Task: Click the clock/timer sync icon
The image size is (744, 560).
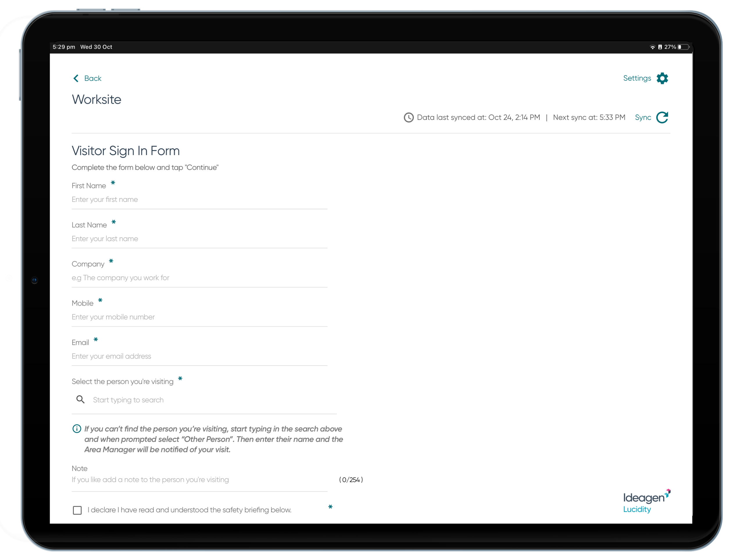Action: click(x=408, y=117)
